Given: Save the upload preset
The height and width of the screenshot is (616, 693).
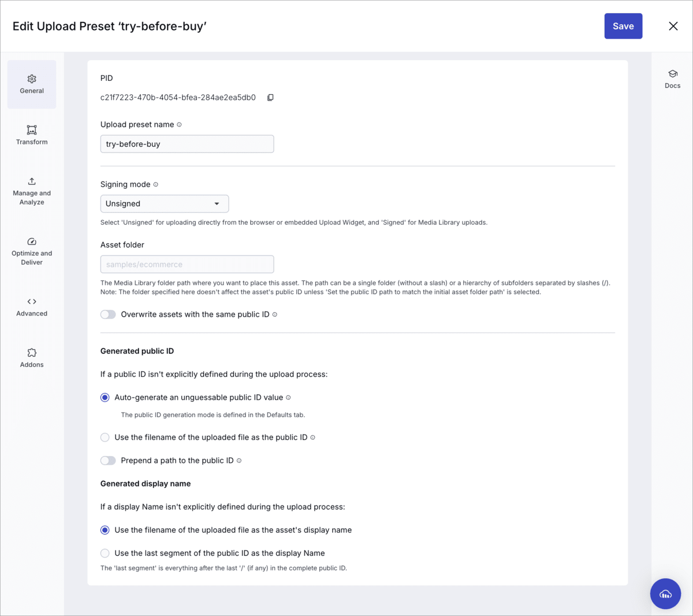Looking at the screenshot, I should pos(623,26).
